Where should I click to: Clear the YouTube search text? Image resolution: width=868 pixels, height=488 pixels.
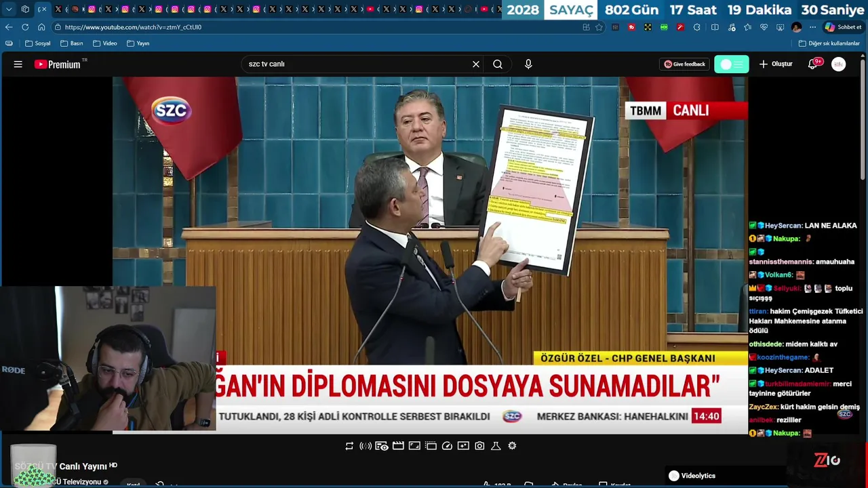[x=476, y=64]
